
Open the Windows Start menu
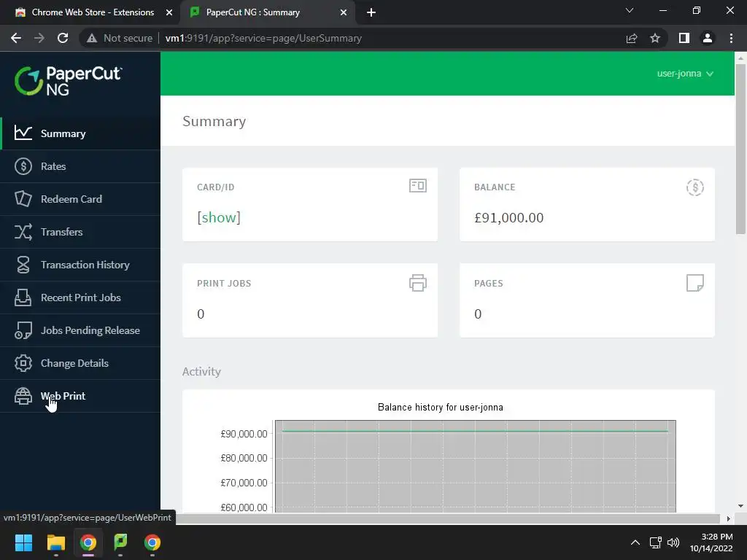tap(23, 542)
